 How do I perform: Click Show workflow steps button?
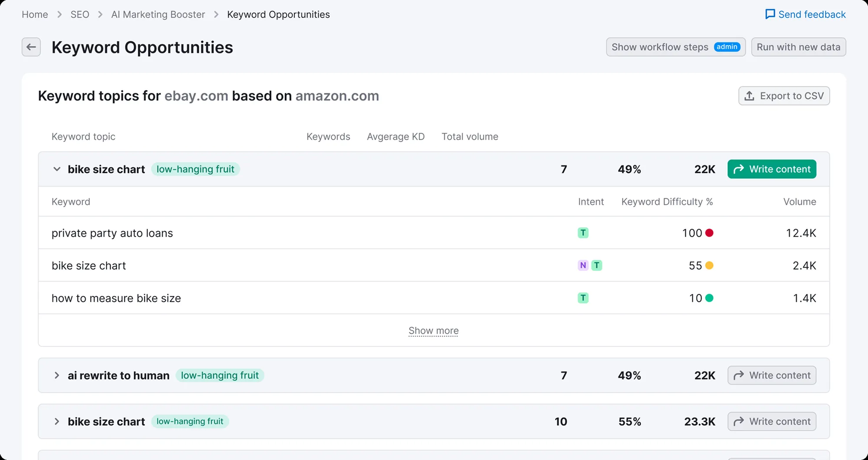676,47
